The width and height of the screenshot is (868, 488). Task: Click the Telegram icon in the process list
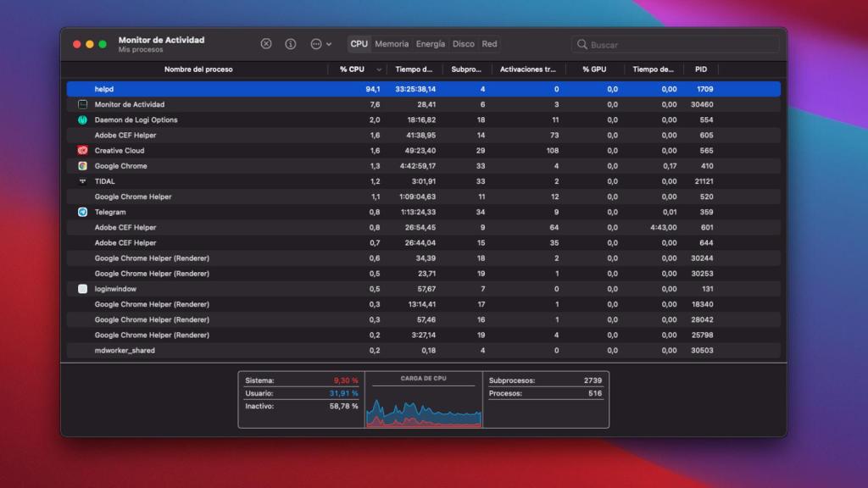81,212
